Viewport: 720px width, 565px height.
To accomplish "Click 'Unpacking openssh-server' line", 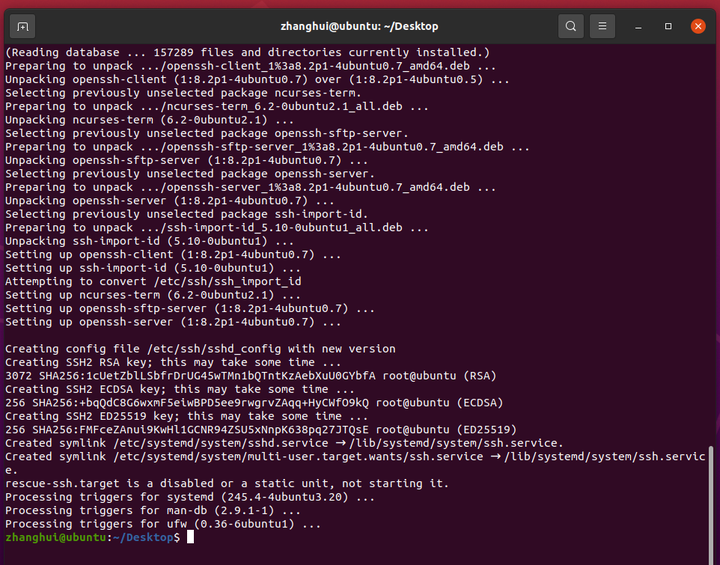I will click(169, 201).
